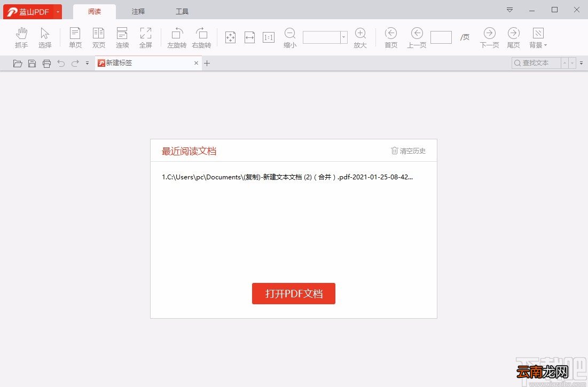This screenshot has width=588, height=387.
Task: Jump to last page (尾页)
Action: [513, 37]
